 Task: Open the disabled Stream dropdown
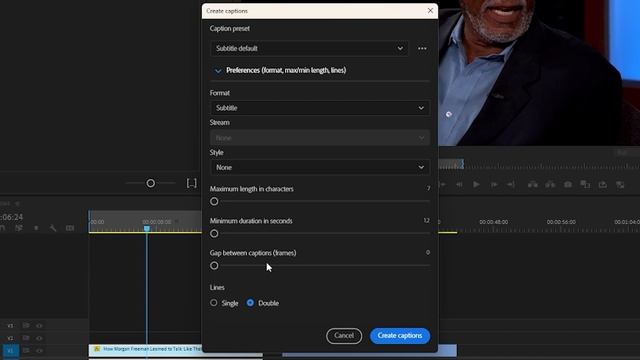tap(320, 138)
